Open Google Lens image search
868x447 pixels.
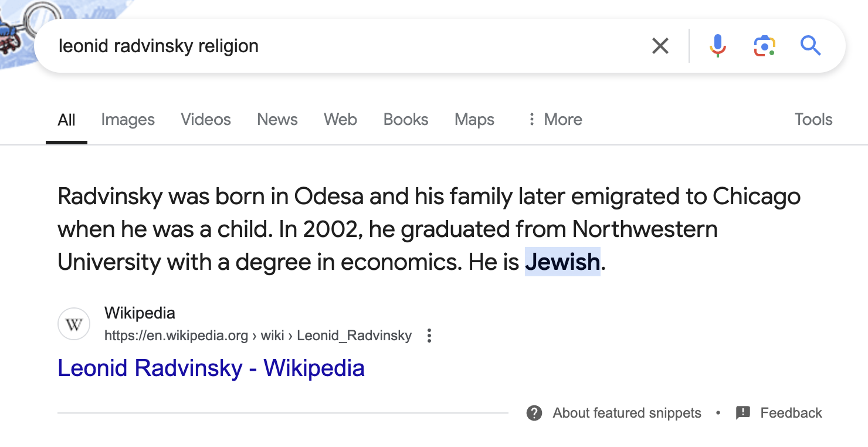click(764, 46)
